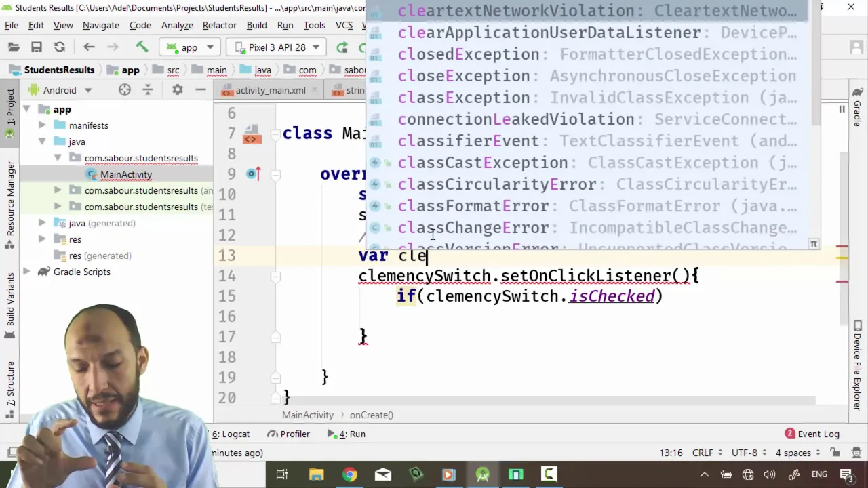Click Task View icon in the taskbar
This screenshot has height=488, width=868.
(x=282, y=474)
